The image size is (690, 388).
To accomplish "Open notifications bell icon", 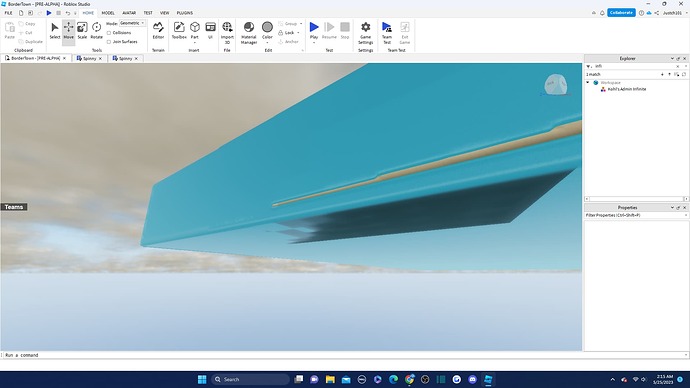I will coord(602,13).
